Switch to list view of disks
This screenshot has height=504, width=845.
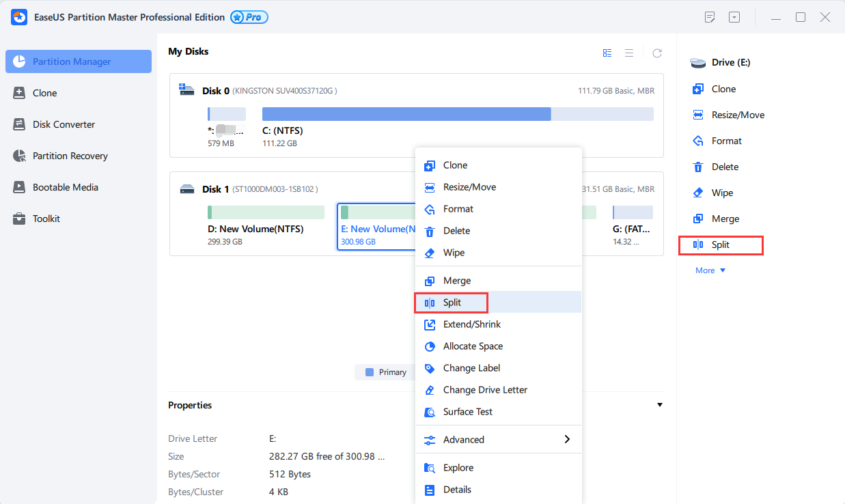pos(629,53)
